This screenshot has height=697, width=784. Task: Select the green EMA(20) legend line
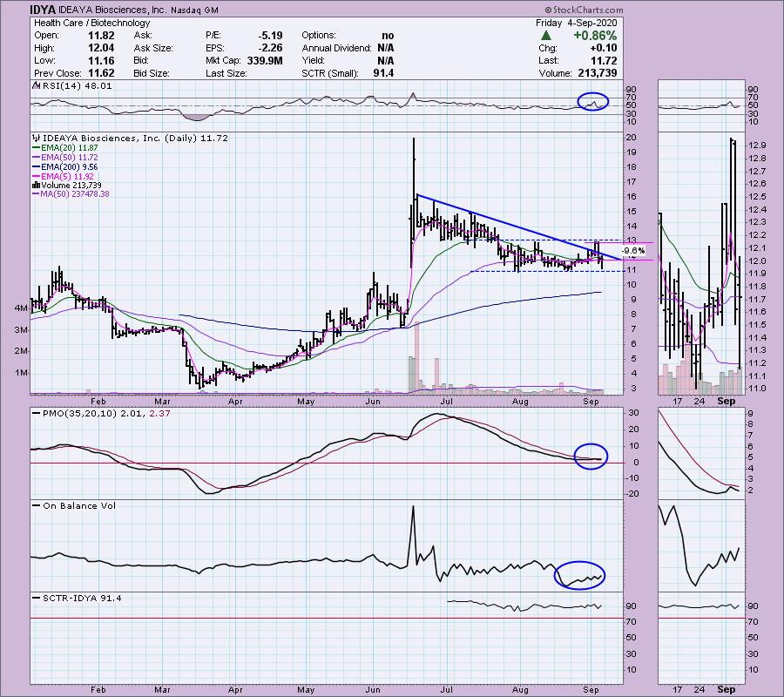(x=36, y=148)
